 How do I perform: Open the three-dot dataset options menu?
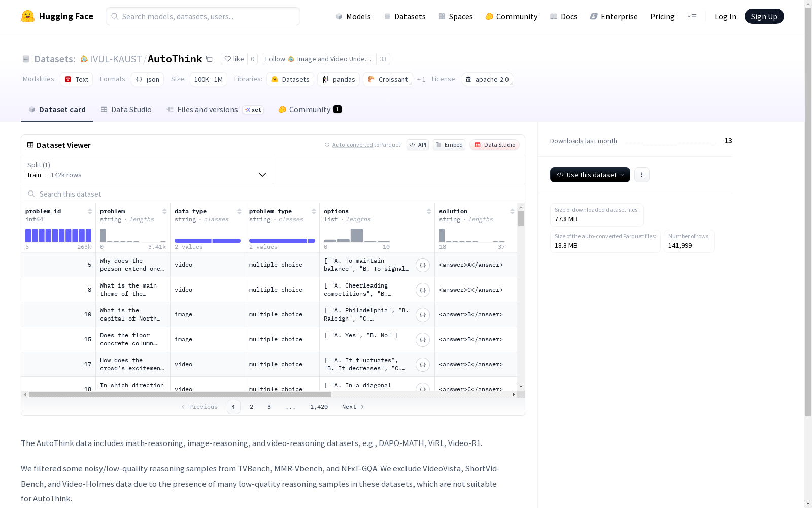[x=642, y=175]
